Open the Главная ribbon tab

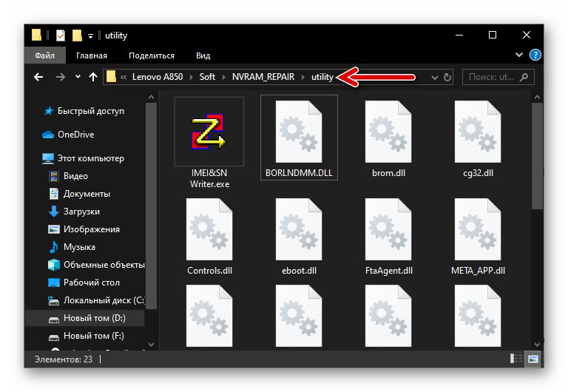click(x=92, y=55)
